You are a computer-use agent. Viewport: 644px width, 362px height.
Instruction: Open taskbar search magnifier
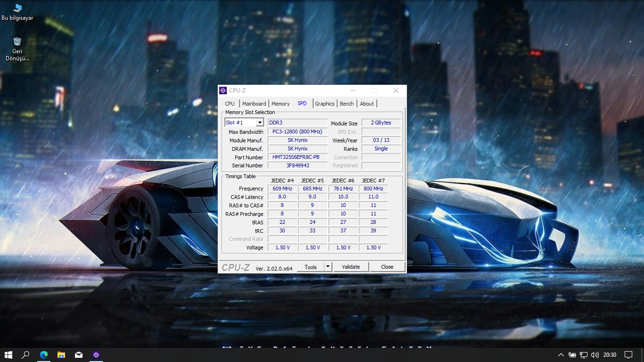tap(26, 355)
